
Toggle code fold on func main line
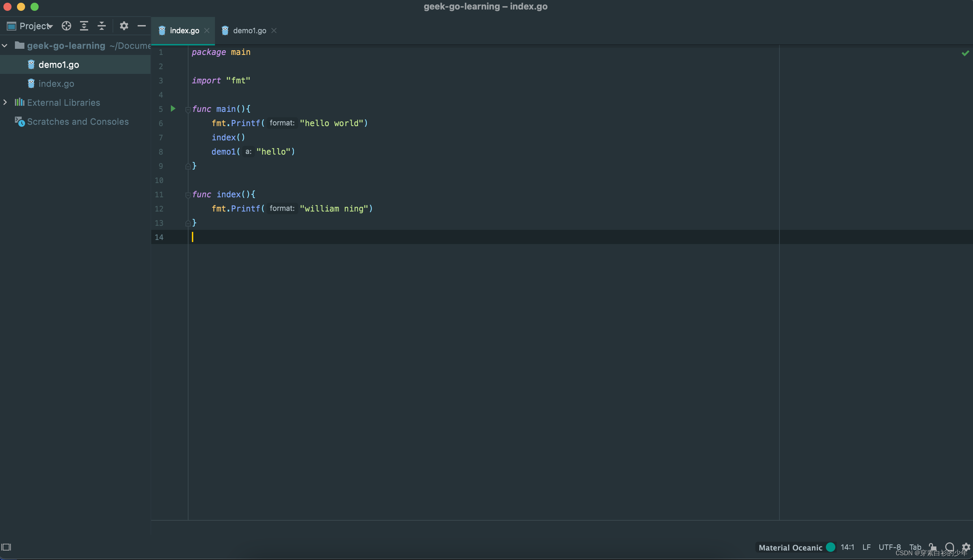(188, 109)
